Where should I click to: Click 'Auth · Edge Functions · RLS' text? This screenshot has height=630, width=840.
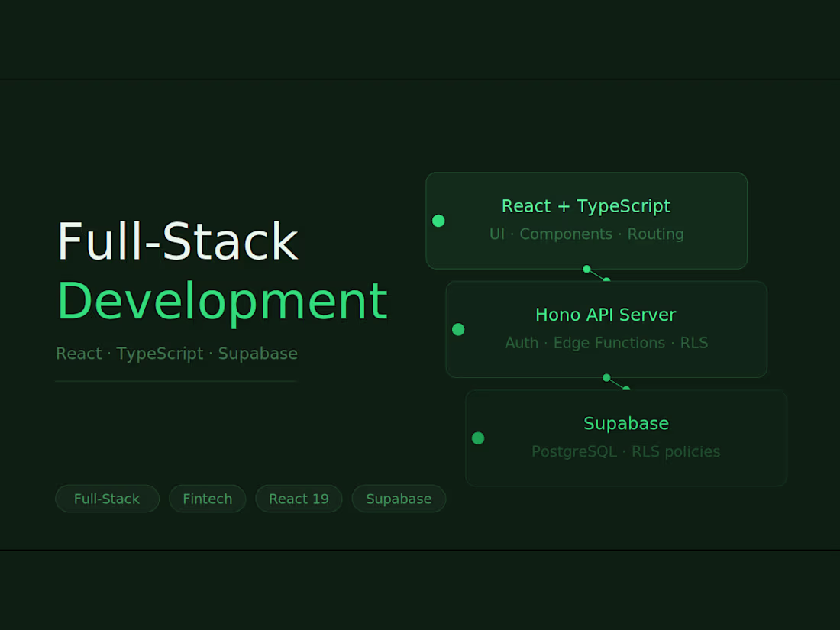pos(606,343)
